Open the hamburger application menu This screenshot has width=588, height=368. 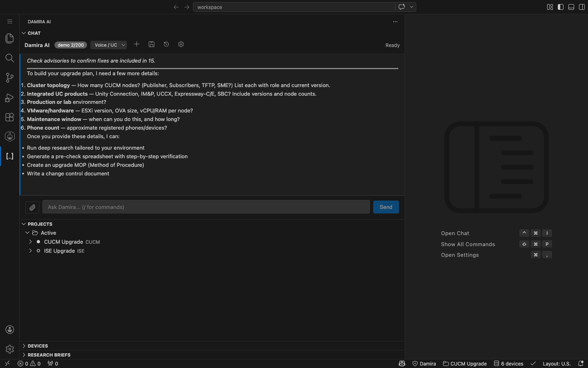point(10,22)
